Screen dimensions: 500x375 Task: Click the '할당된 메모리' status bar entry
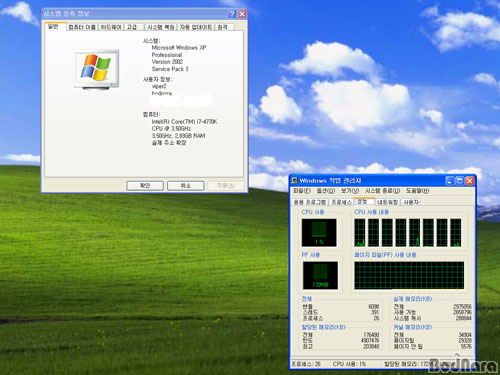419,364
